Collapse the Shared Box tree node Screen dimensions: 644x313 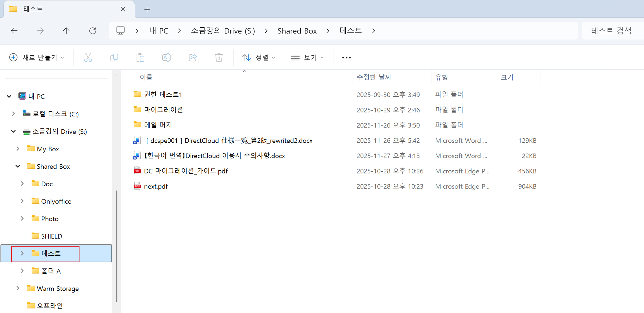18,166
